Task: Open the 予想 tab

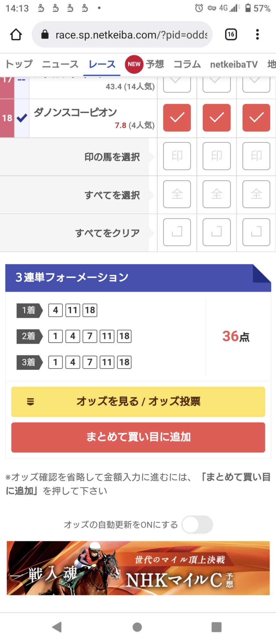Action: 155,64
